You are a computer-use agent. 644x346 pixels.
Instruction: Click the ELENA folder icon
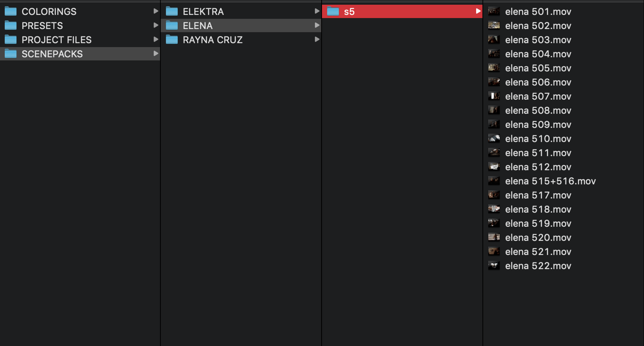pos(172,26)
